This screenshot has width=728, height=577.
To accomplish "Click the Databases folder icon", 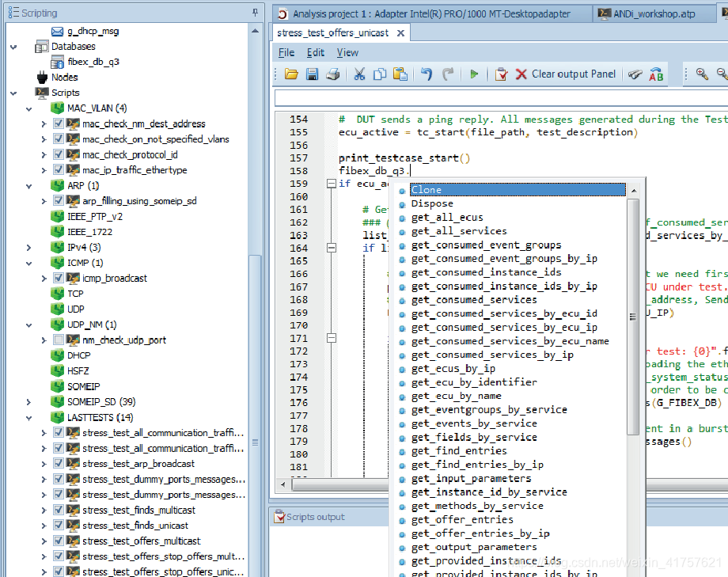I will (x=42, y=47).
